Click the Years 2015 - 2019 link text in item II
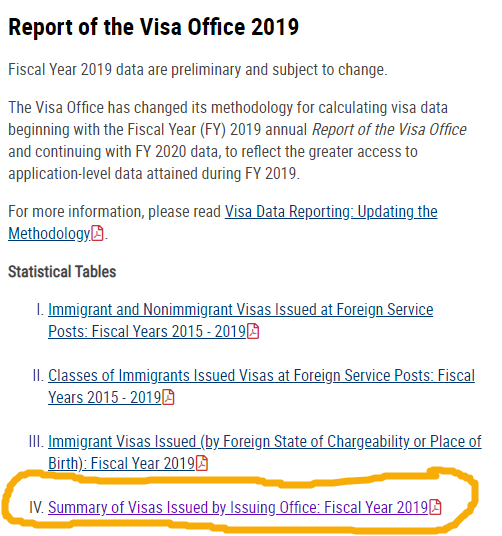 pyautogui.click(x=105, y=397)
